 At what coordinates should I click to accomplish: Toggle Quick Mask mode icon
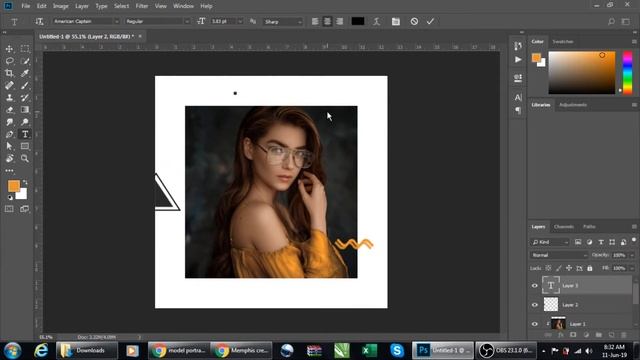click(x=9, y=209)
